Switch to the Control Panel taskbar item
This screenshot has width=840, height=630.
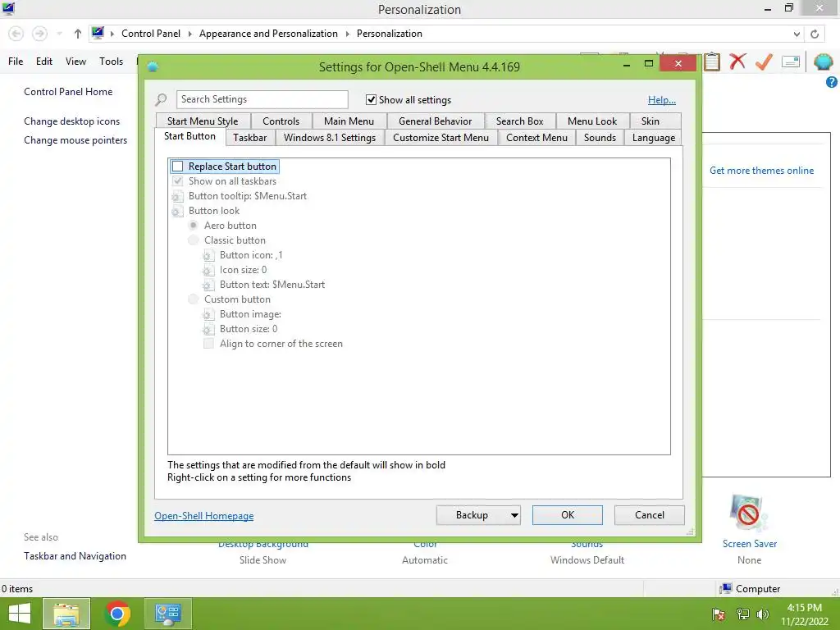168,614
